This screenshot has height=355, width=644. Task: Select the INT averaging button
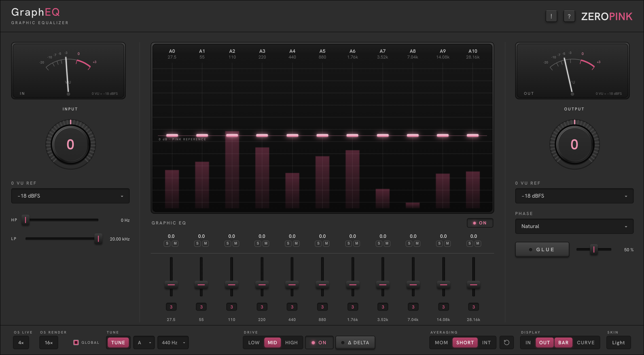point(486,342)
